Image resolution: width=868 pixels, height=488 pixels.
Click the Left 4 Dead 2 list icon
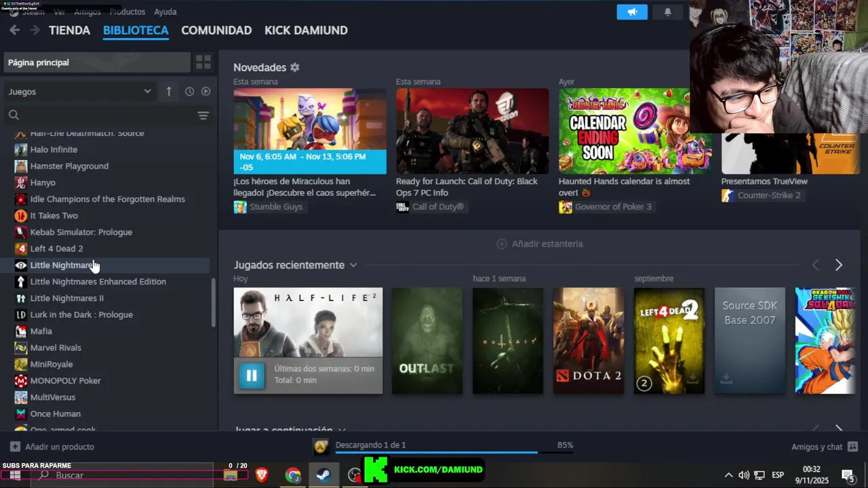(x=21, y=249)
